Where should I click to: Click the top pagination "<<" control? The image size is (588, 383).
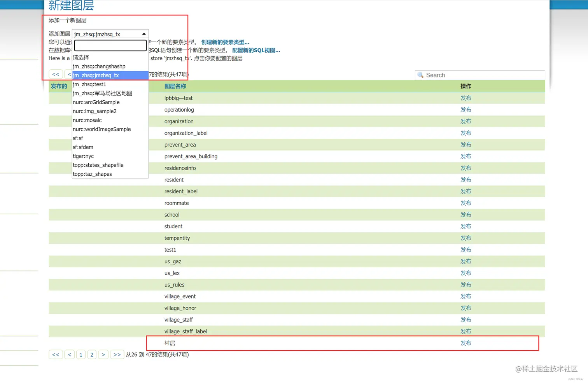(56, 74)
